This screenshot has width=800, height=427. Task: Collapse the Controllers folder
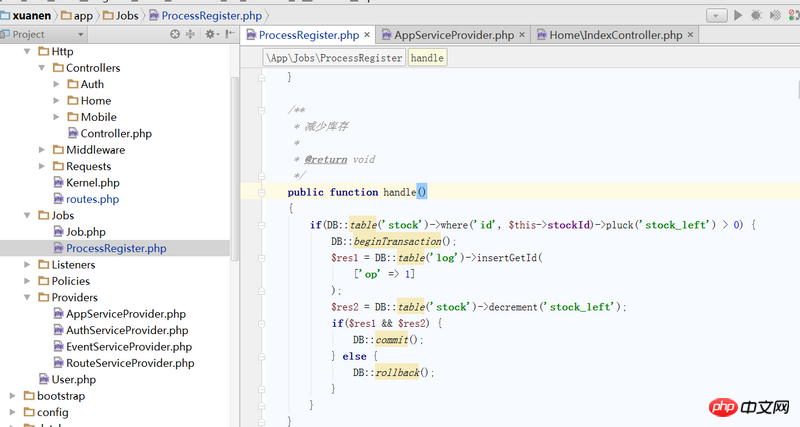pyautogui.click(x=42, y=68)
